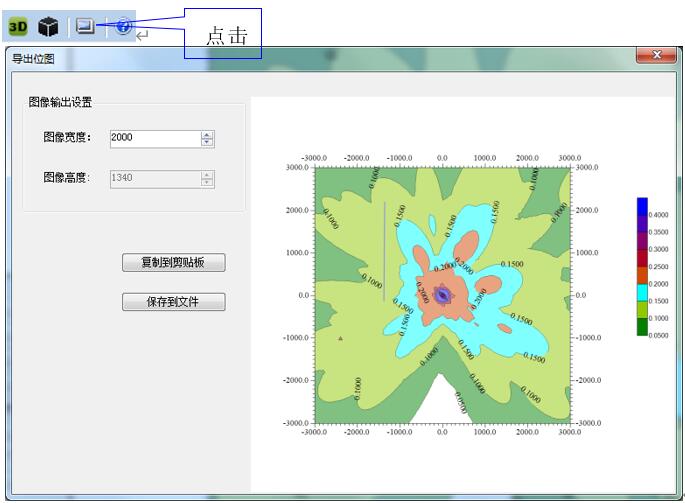Click the dark green 0.0500 legend swatch
The width and height of the screenshot is (685, 503).
(642, 328)
